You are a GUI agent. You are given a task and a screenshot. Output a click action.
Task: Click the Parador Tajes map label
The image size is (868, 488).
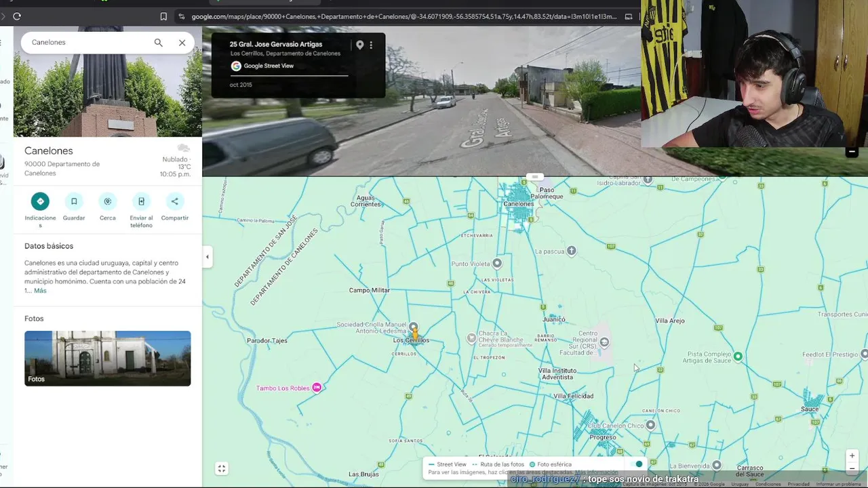267,340
